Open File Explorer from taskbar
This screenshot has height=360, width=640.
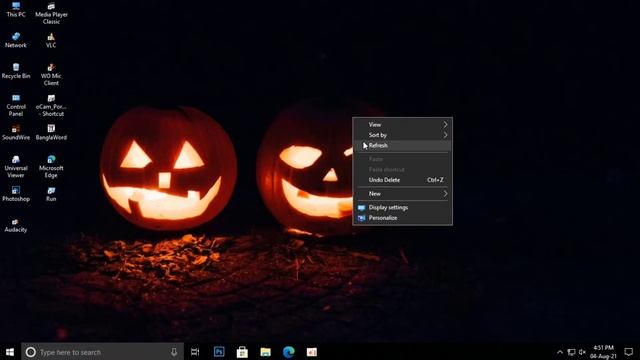(x=265, y=352)
